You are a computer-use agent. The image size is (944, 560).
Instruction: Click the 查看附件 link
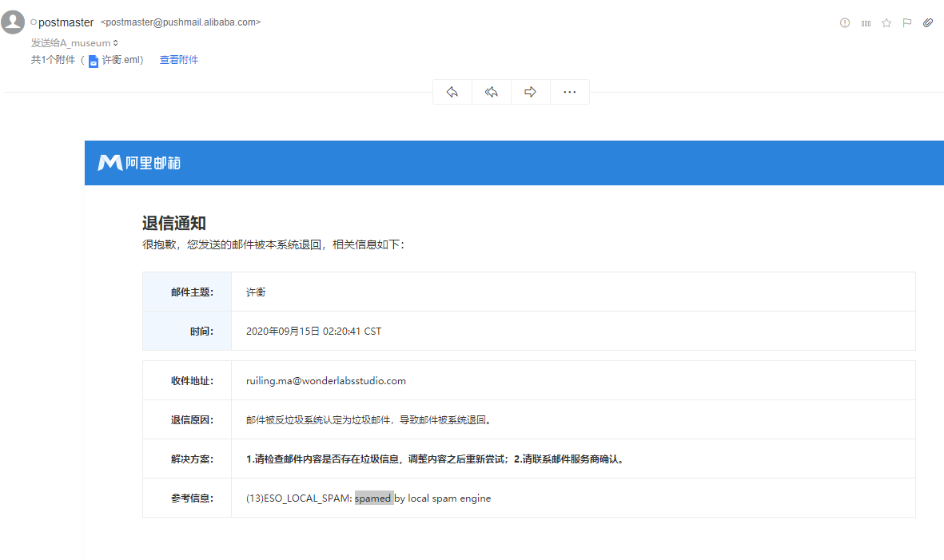coord(179,60)
